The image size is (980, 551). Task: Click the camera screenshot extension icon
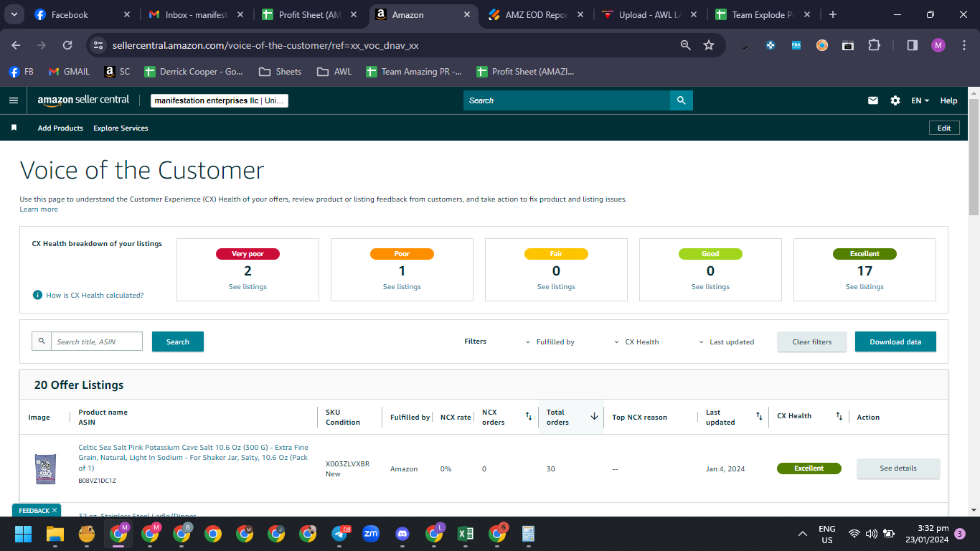(x=848, y=45)
